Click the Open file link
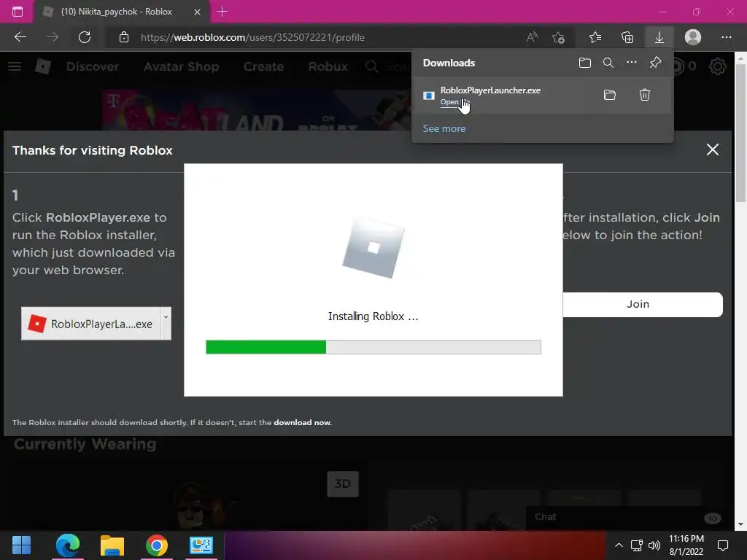 pos(454,102)
